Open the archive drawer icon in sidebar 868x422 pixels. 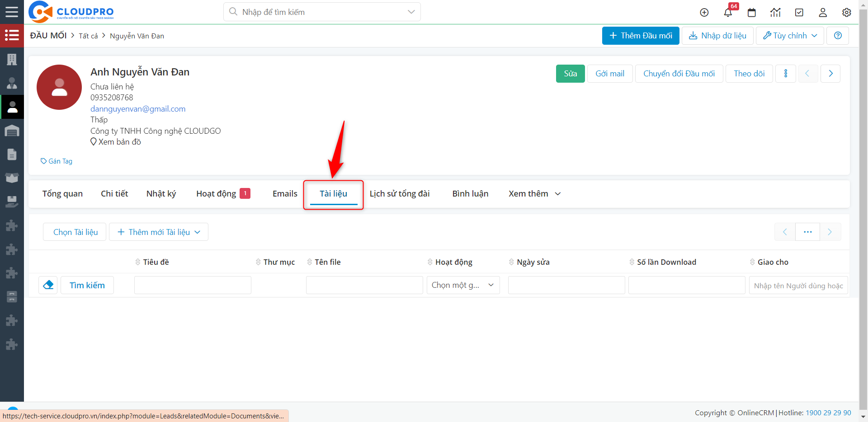(x=12, y=297)
